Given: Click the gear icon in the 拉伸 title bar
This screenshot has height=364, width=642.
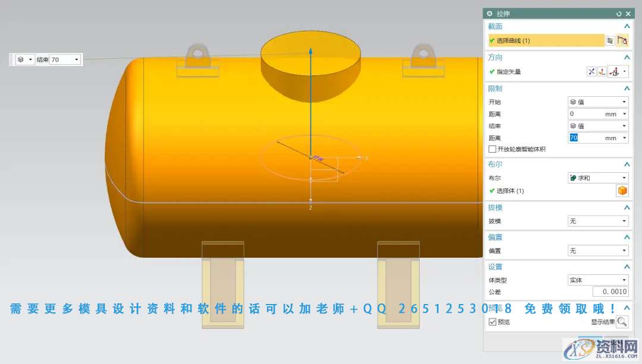Looking at the screenshot, I should (490, 14).
